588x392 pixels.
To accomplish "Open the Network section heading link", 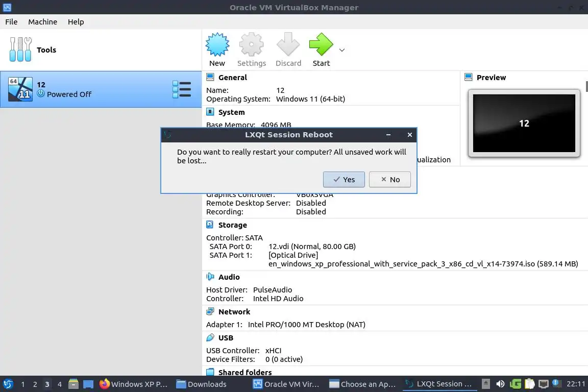I will click(x=234, y=312).
